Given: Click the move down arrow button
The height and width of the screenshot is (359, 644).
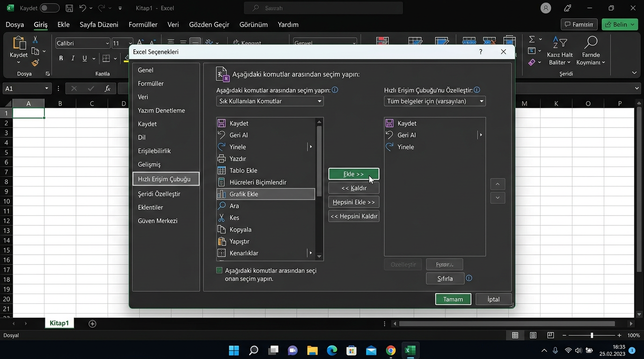Looking at the screenshot, I should pos(498,198).
